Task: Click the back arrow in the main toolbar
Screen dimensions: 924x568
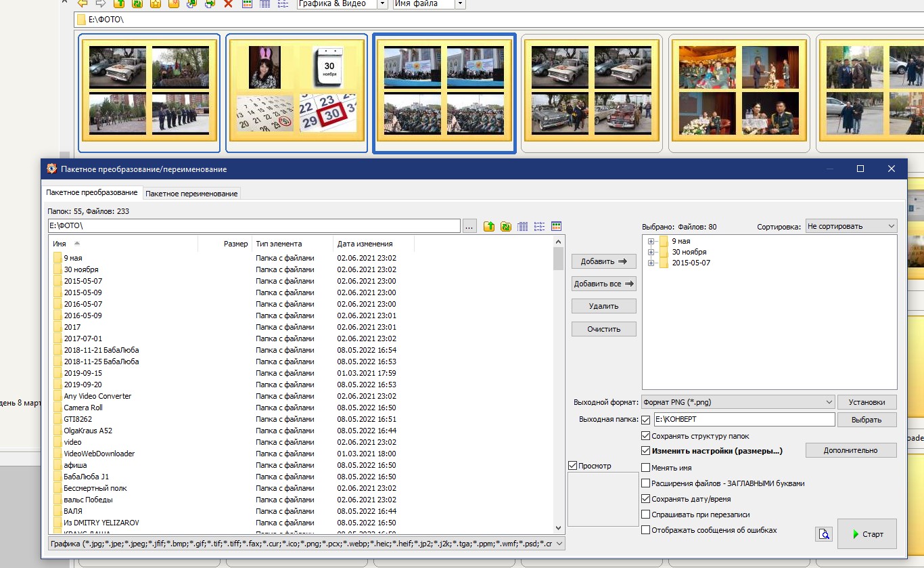Action: (x=83, y=3)
